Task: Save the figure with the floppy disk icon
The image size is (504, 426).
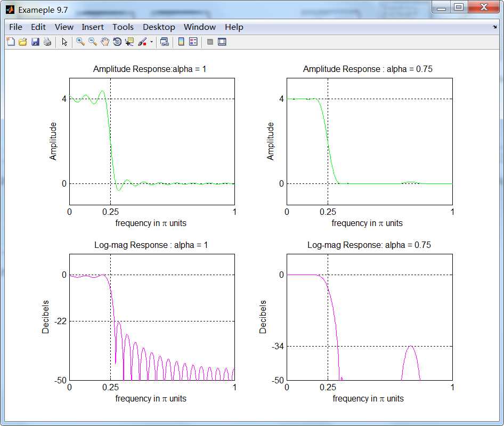Action: click(35, 42)
